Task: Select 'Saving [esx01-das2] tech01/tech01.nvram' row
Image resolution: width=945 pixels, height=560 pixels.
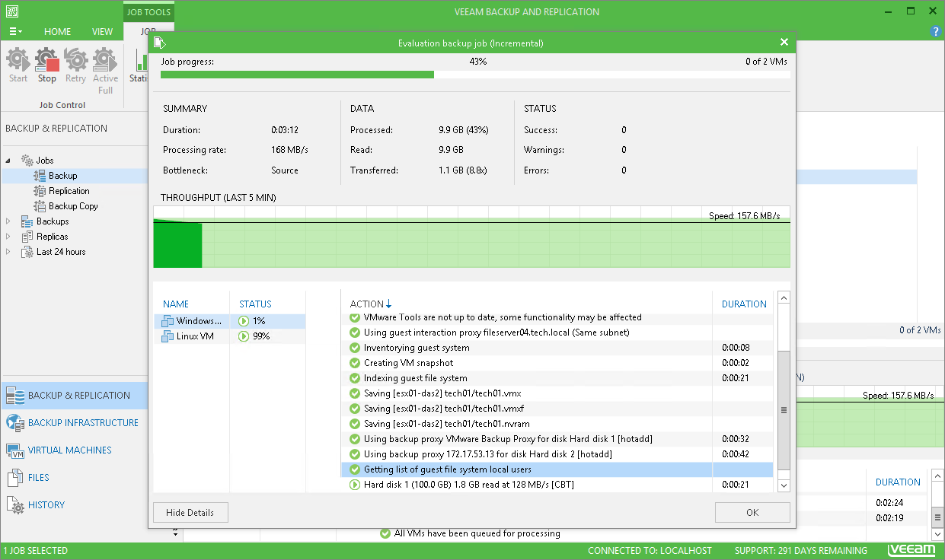Action: [x=557, y=424]
